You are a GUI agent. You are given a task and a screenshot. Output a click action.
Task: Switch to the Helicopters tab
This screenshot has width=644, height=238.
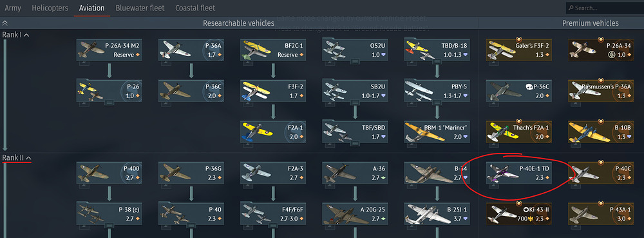click(50, 8)
